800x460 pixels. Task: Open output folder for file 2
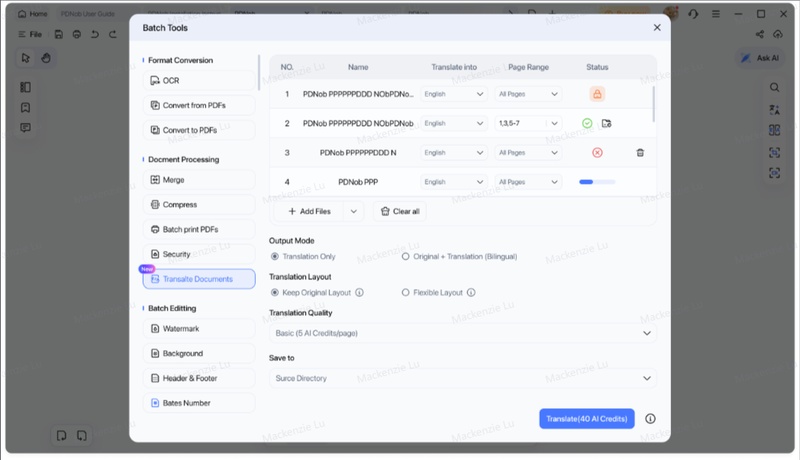pos(607,123)
